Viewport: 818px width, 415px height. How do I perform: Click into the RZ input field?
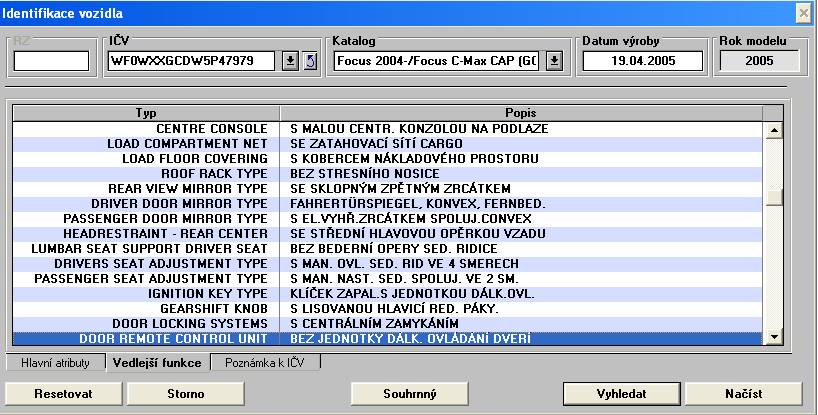click(x=51, y=61)
